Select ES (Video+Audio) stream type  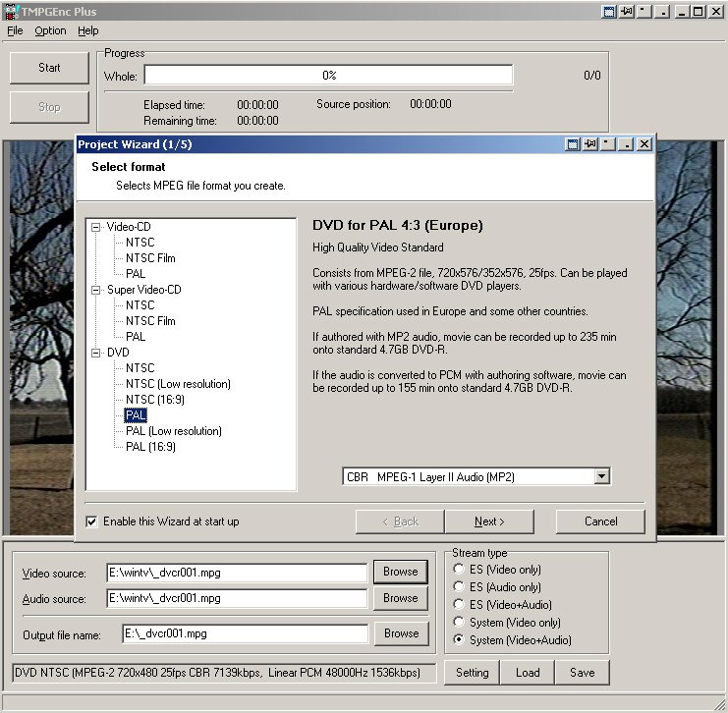point(459,604)
